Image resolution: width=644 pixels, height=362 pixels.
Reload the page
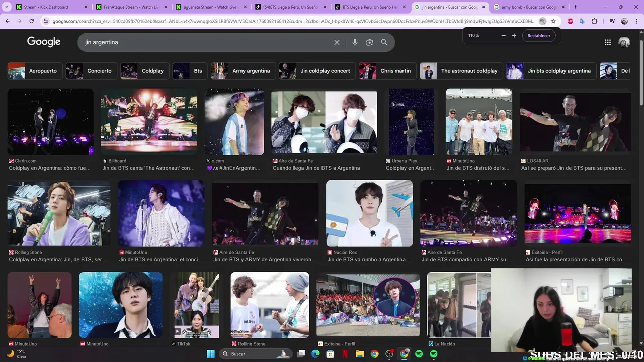[x=31, y=21]
